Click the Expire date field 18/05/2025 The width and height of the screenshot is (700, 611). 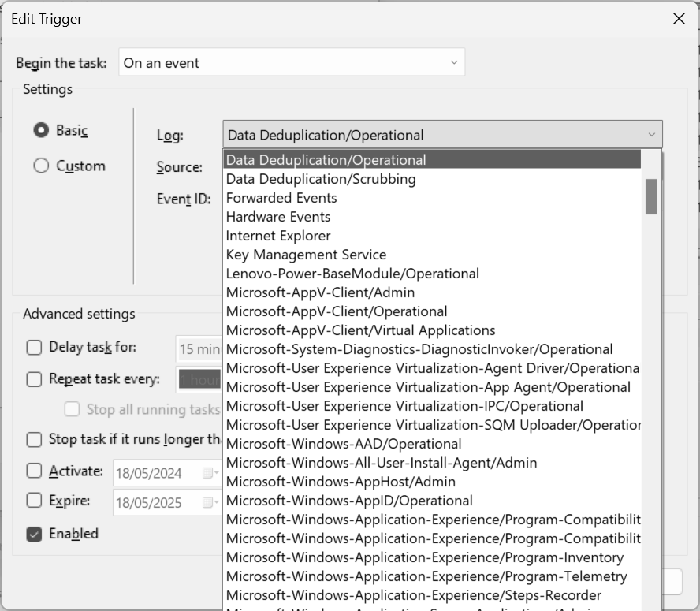tap(149, 503)
